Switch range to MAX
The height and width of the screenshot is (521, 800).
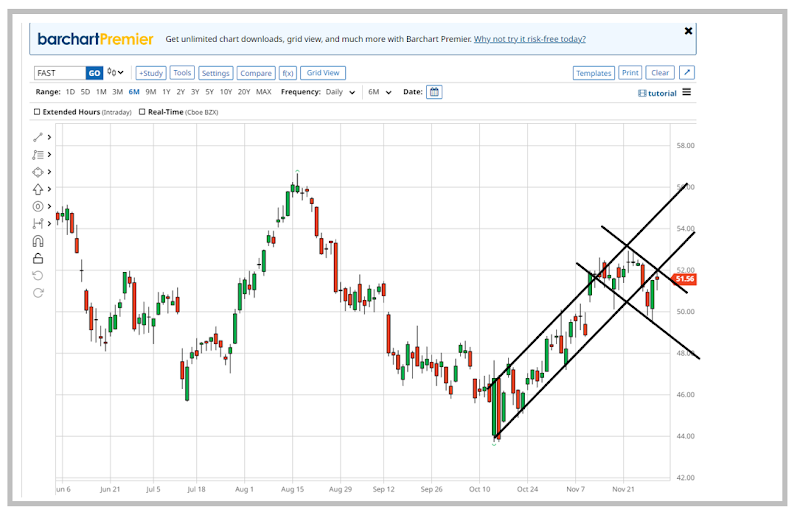coord(263,92)
